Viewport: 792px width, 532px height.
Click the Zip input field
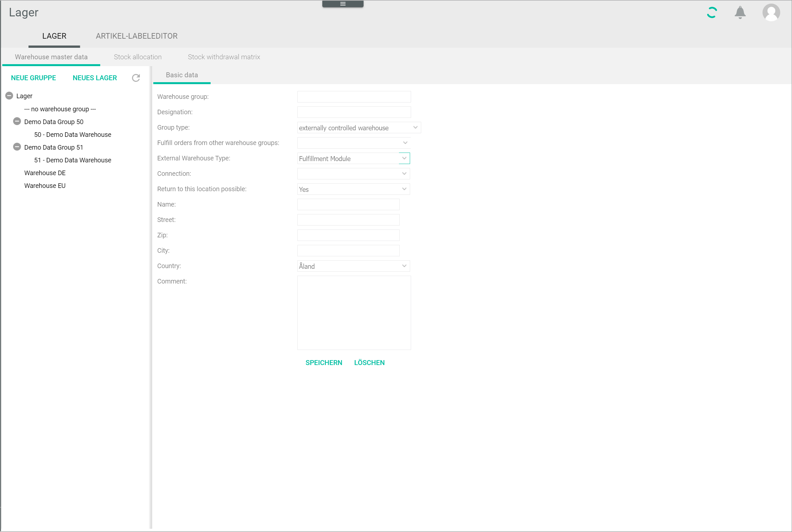tap(348, 235)
